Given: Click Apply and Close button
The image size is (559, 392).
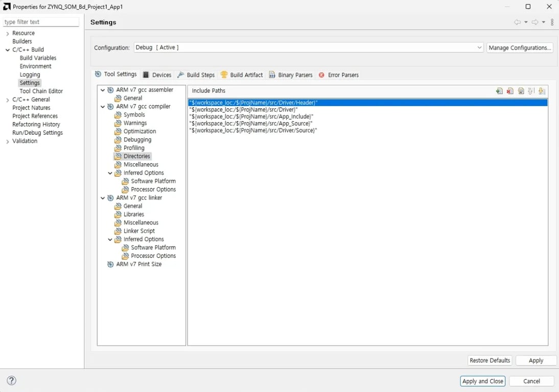Looking at the screenshot, I should coord(483,381).
